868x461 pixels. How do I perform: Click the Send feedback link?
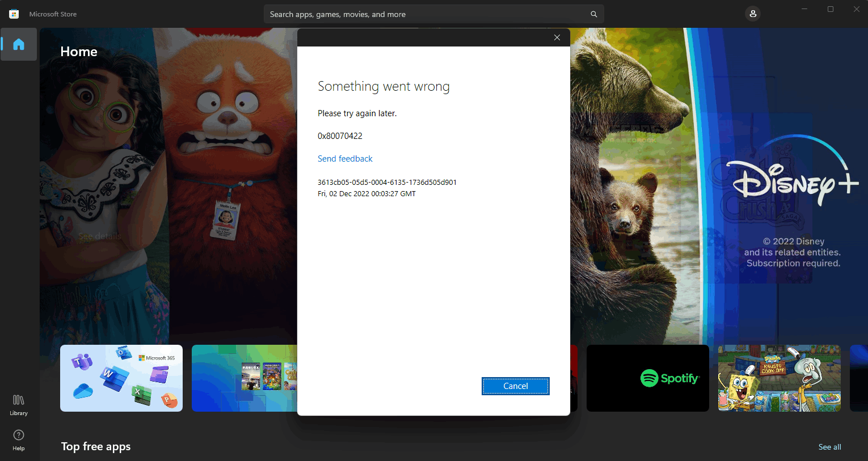(x=345, y=159)
